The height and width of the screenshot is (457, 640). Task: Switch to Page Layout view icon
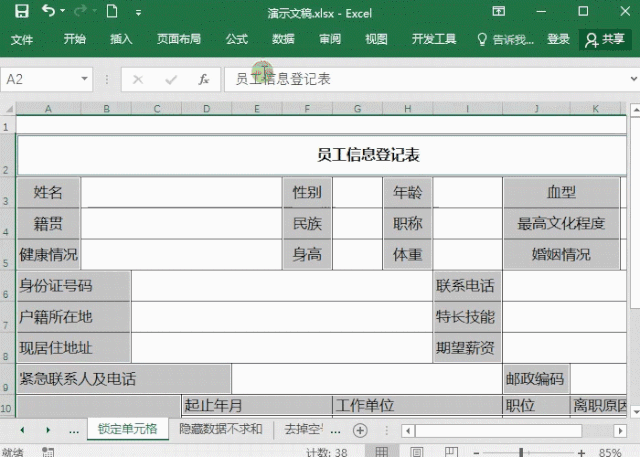coord(416,451)
